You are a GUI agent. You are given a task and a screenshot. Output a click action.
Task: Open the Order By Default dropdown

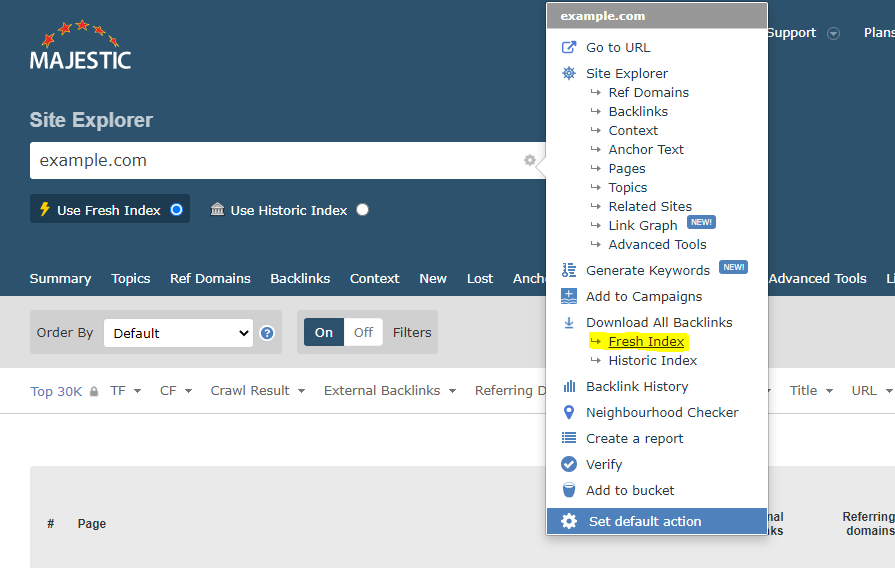(179, 333)
